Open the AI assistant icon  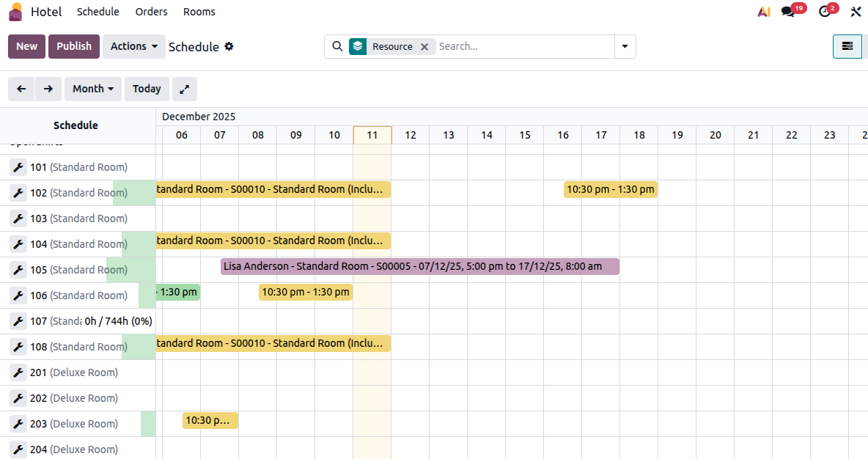[764, 12]
